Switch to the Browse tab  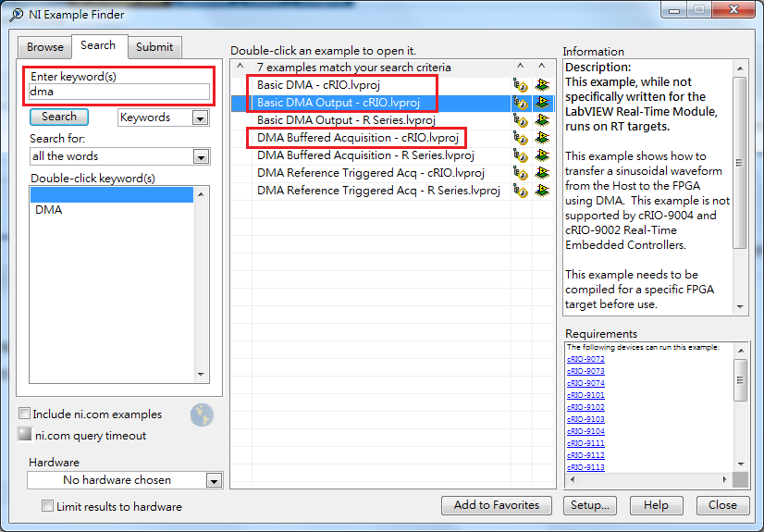click(44, 47)
